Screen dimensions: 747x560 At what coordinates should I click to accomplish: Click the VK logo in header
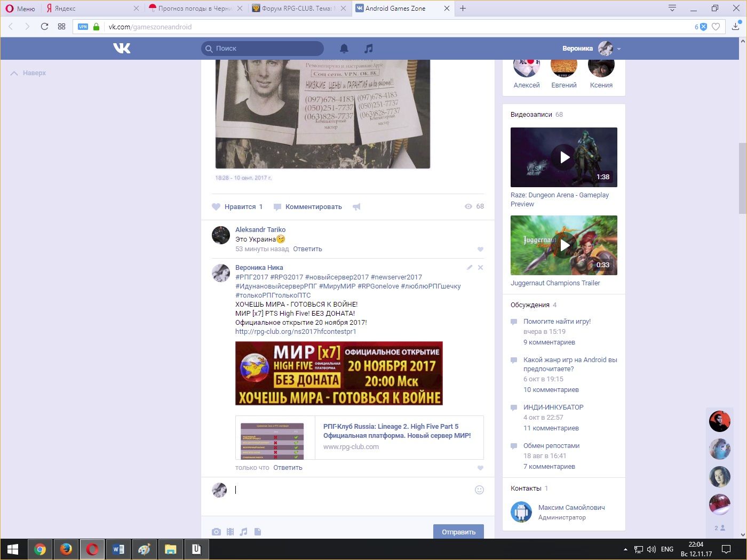pos(122,49)
